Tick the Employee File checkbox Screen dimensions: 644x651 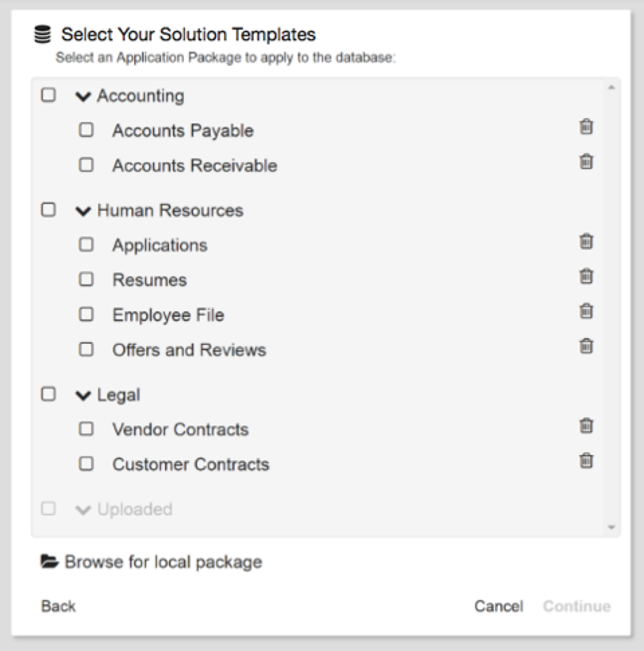point(86,314)
